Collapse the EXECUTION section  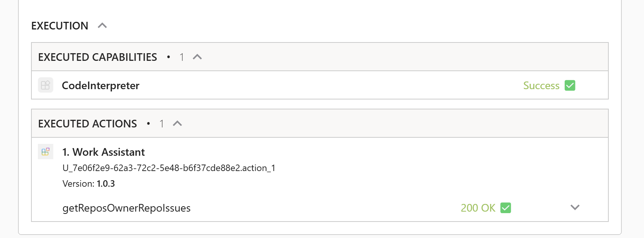click(x=102, y=25)
